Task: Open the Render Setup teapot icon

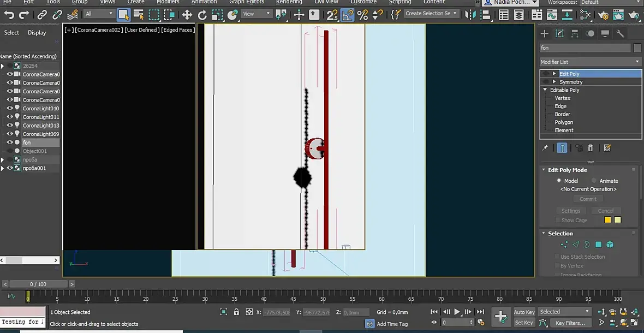Action: pos(603,15)
